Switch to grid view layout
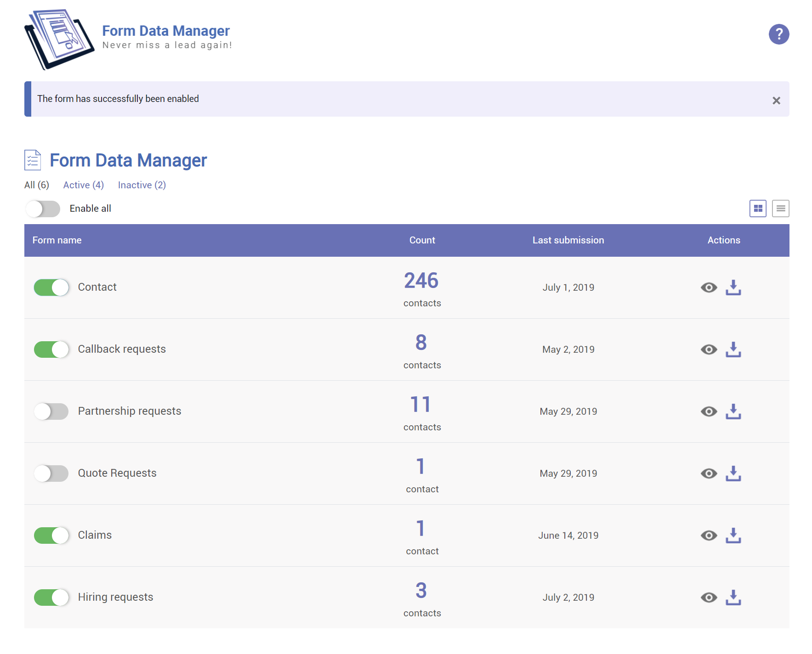 pyautogui.click(x=758, y=209)
